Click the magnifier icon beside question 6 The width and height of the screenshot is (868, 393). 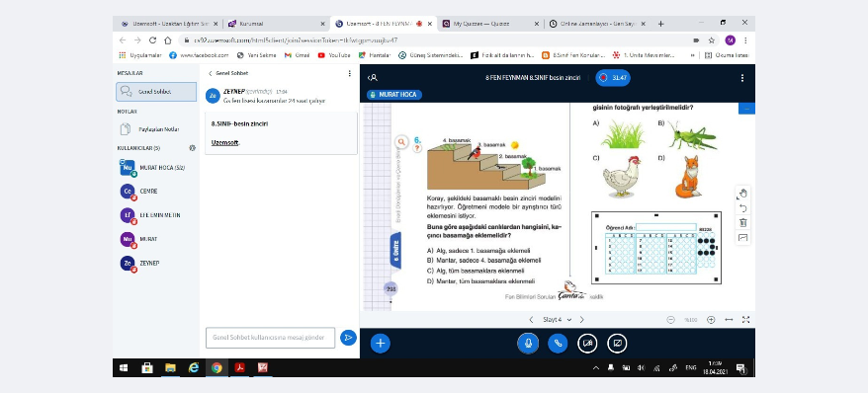402,142
